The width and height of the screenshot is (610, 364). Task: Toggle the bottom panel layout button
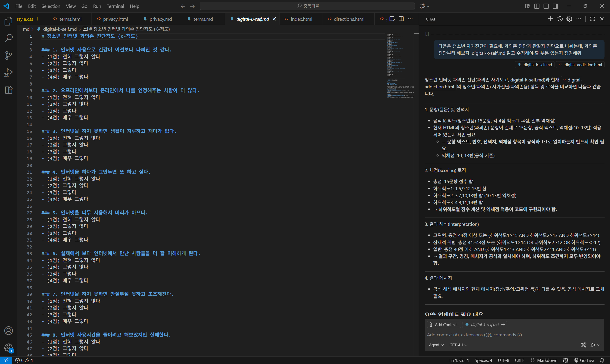click(x=546, y=6)
